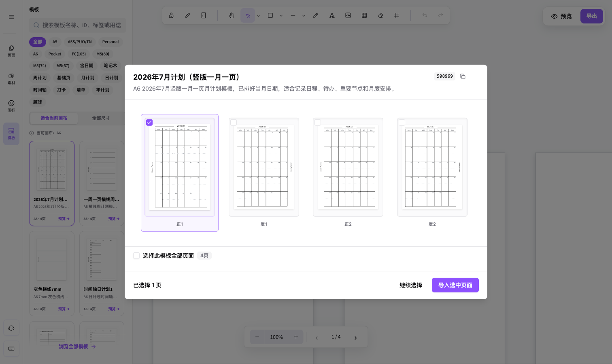612x364 pixels.
Task: Select the arrow selection tool
Action: pyautogui.click(x=248, y=15)
